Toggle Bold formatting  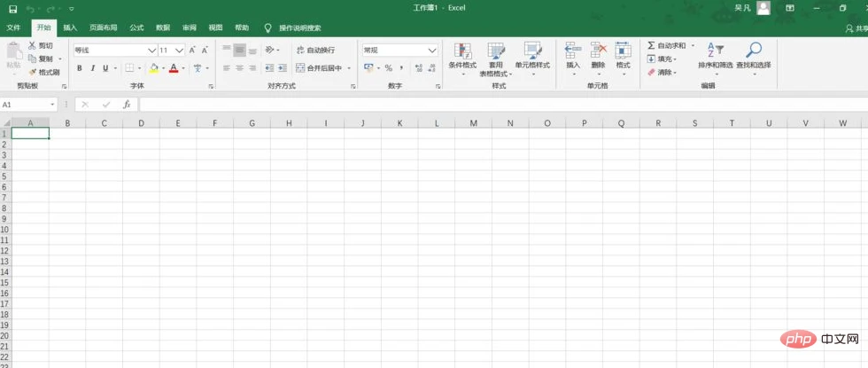pos(80,68)
